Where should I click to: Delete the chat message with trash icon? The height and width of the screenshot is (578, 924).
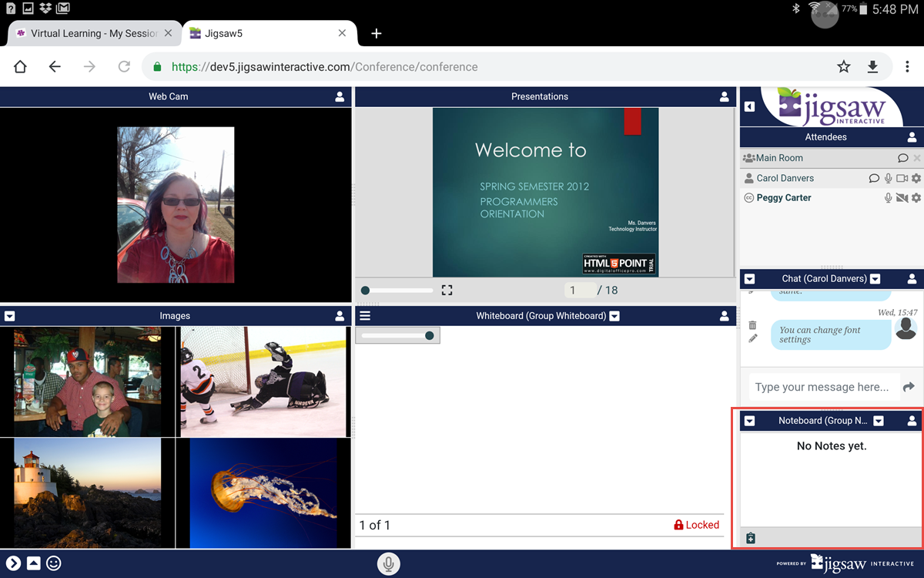(x=752, y=326)
